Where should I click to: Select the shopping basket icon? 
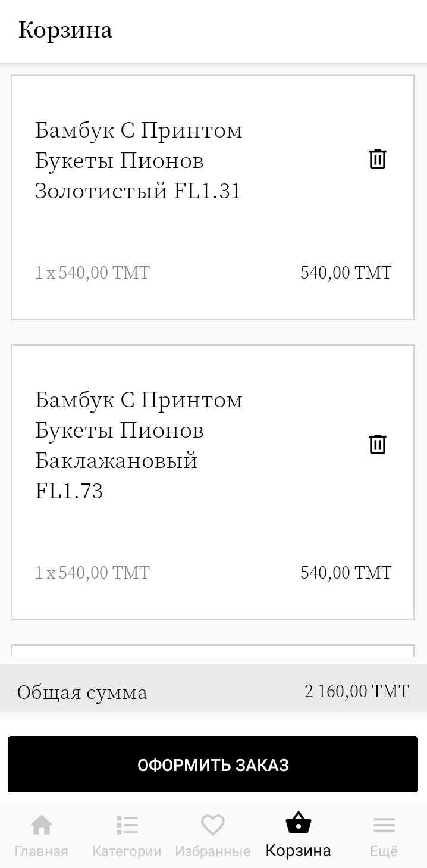(298, 825)
